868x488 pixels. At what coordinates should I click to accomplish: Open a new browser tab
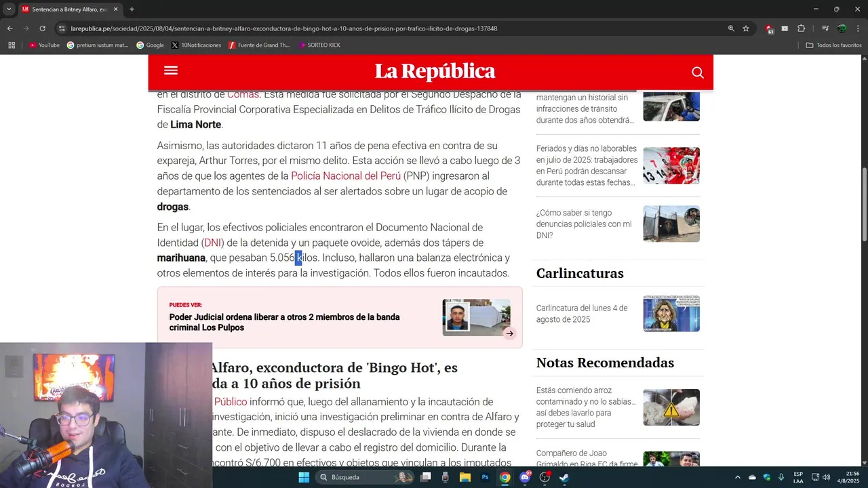[x=132, y=9]
